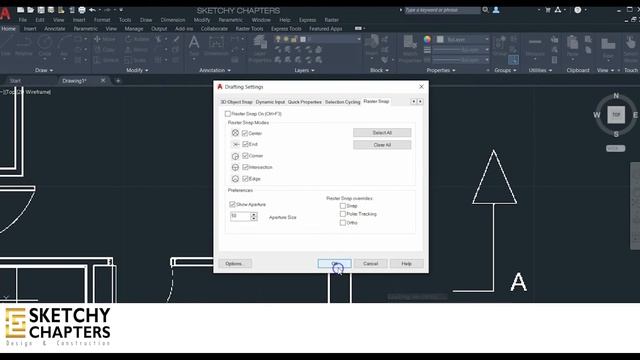Click the user sign-in icon
The height and width of the screenshot is (360, 640).
tap(496, 10)
